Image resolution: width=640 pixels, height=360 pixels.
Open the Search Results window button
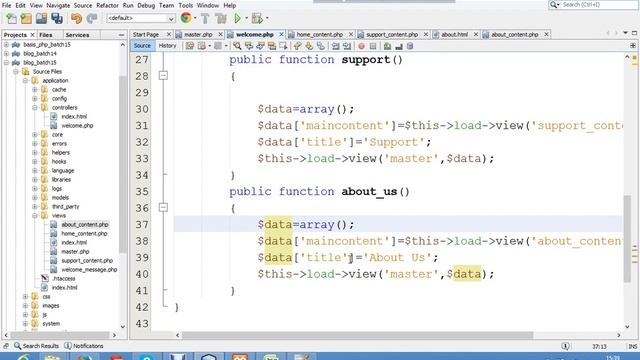pyautogui.click(x=36, y=346)
